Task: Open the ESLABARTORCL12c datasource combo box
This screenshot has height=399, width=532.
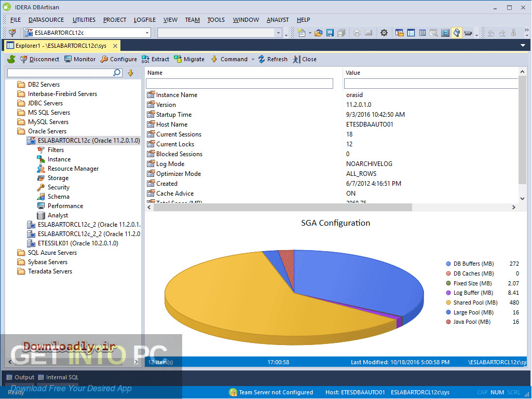Action: click(x=147, y=33)
